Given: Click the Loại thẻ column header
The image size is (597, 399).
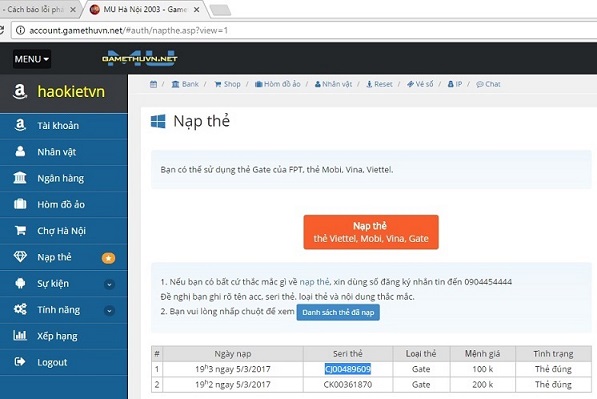Looking at the screenshot, I should [x=421, y=354].
